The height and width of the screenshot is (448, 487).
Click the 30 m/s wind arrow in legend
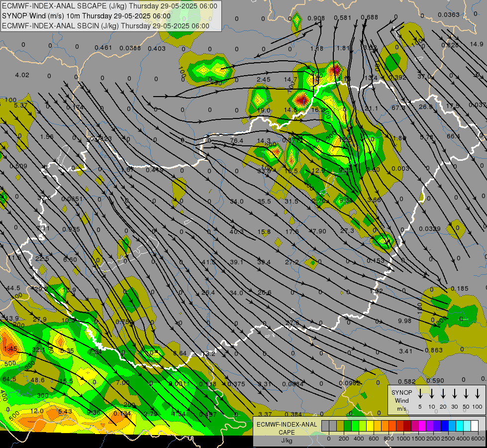coord(454,394)
